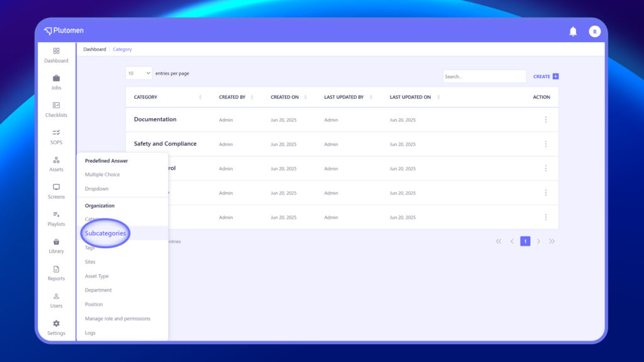This screenshot has width=644, height=362.
Task: Click Safety and Compliance category name
Action: pos(165,144)
